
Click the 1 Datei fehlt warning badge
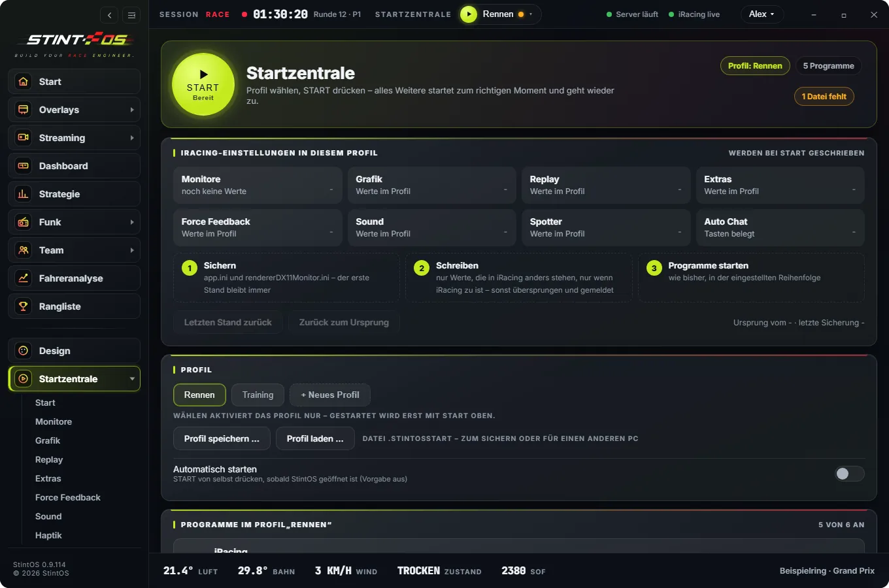point(824,97)
